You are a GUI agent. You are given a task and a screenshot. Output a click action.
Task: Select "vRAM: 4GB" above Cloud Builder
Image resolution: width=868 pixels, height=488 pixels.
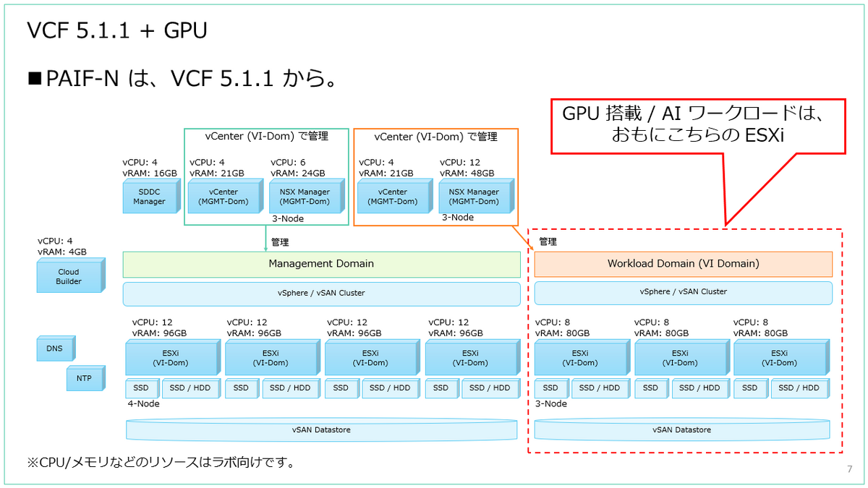tap(62, 252)
